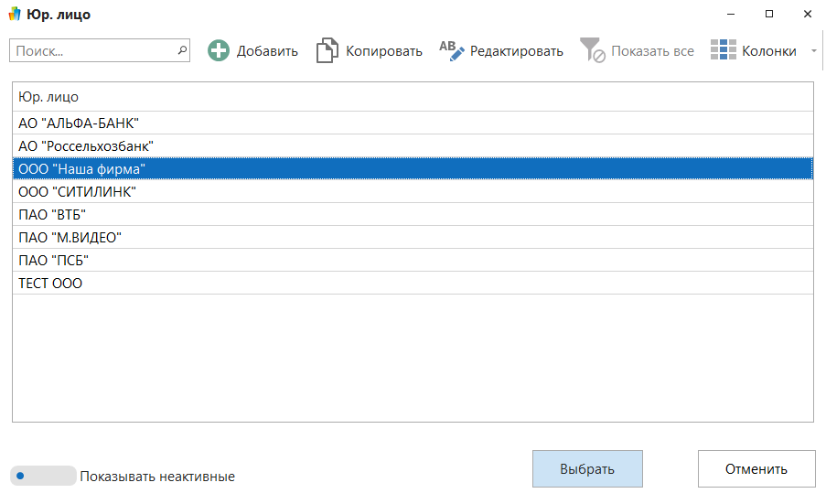The height and width of the screenshot is (504, 826).
Task: Click the app icon in title bar
Action: (15, 15)
